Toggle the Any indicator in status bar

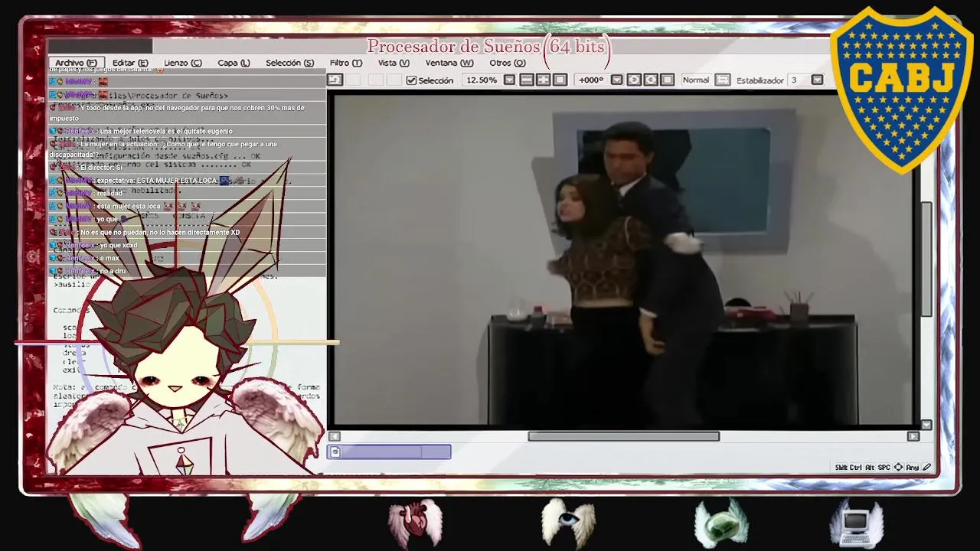tap(913, 467)
